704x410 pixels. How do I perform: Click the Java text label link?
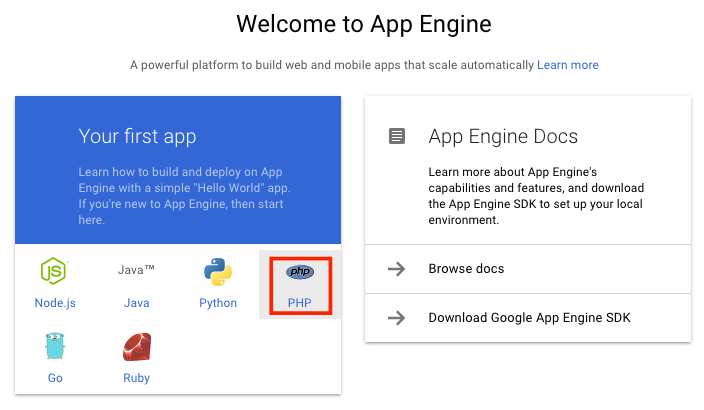[136, 303]
